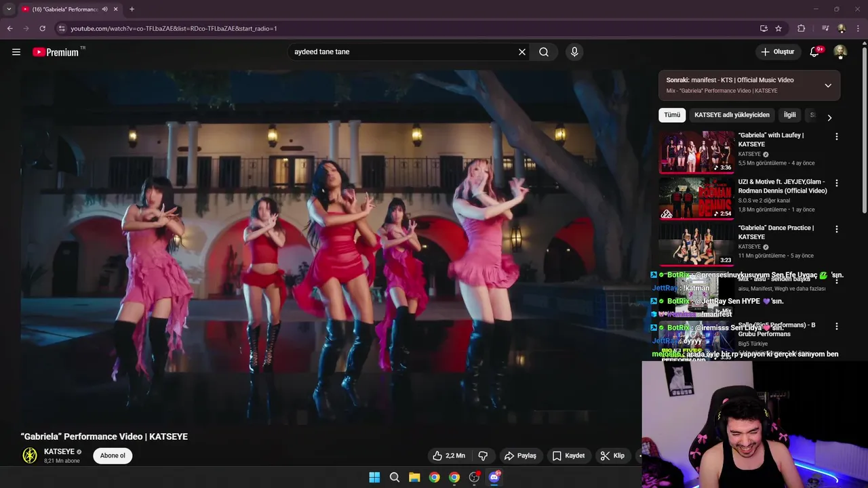Screen dimensions: 868x488
Task: Open the Windows Start menu
Action: [374, 477]
